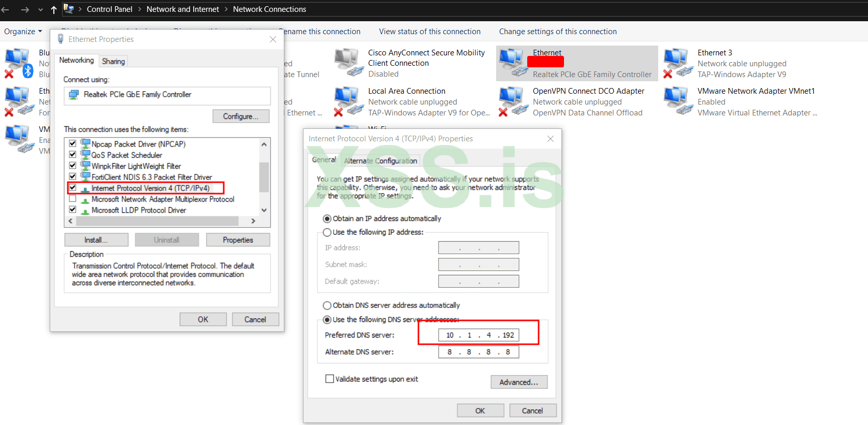868x425 pixels.
Task: Cancel the Ethernet Properties dialog
Action: [255, 319]
